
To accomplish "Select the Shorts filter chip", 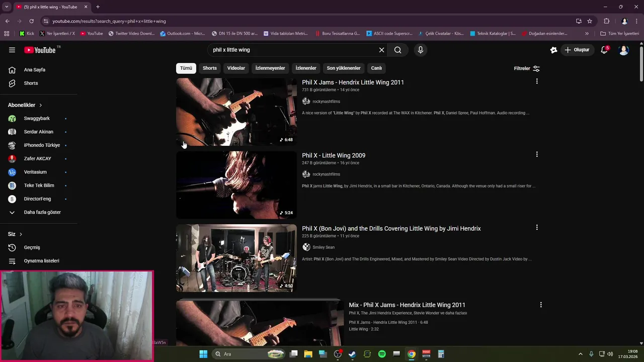I will pyautogui.click(x=210, y=68).
